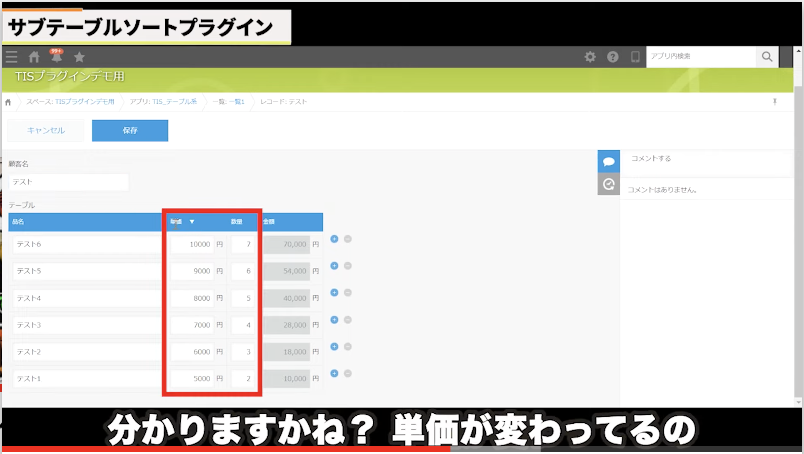Click the キャンセル button

(45, 130)
